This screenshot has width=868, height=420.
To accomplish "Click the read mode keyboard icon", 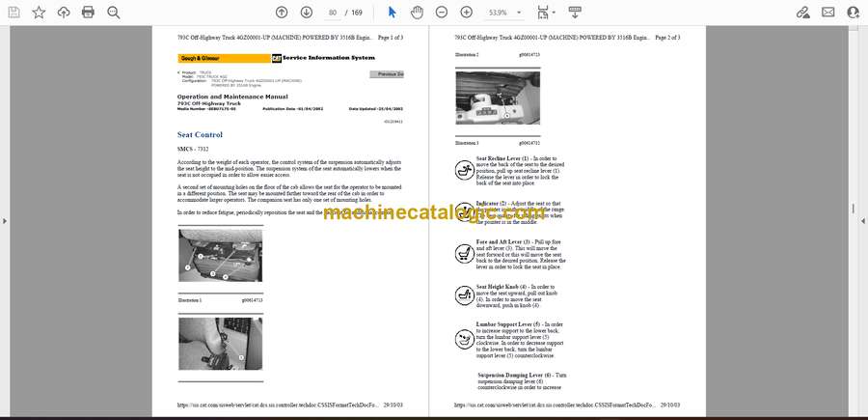I will coord(575,13).
